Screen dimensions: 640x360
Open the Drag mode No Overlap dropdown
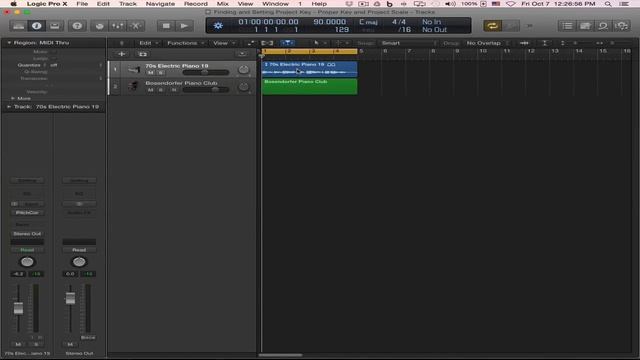tap(487, 43)
